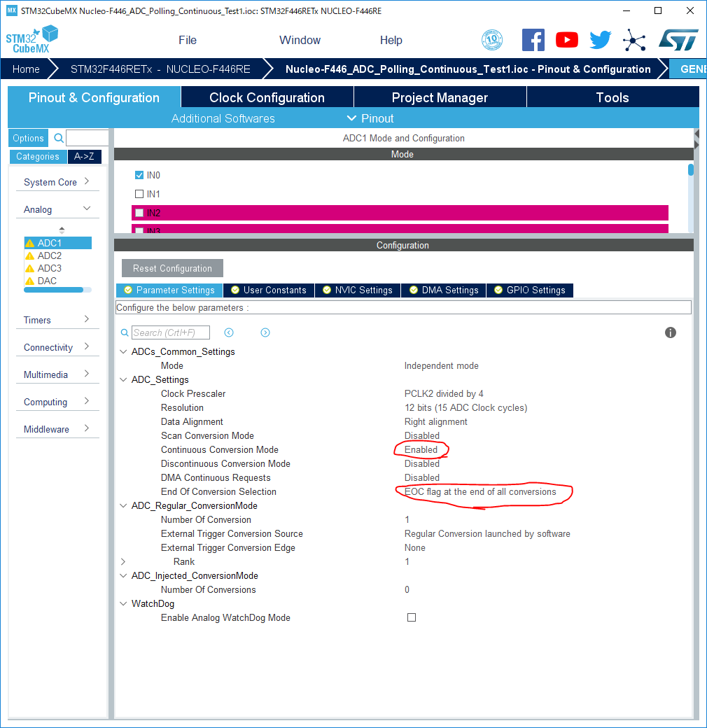Check the IN0 channel checkbox
Screen dimensions: 707x728
point(139,175)
